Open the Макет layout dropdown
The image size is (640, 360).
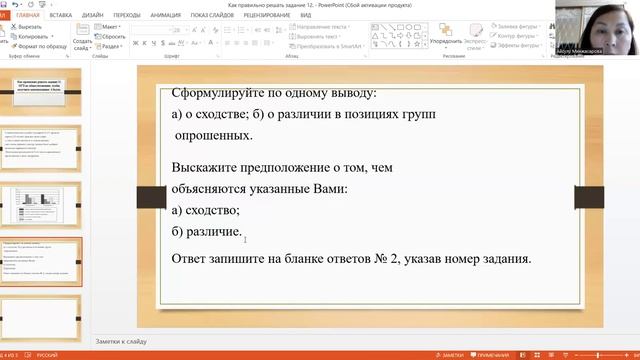click(108, 27)
